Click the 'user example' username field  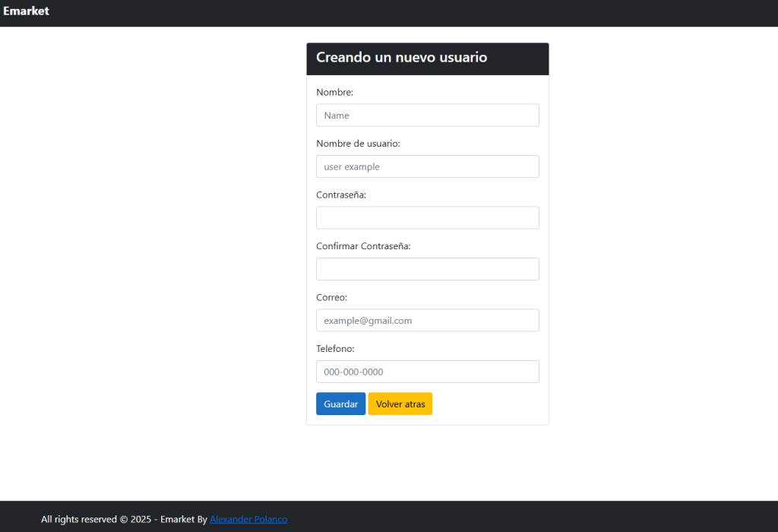pos(427,166)
